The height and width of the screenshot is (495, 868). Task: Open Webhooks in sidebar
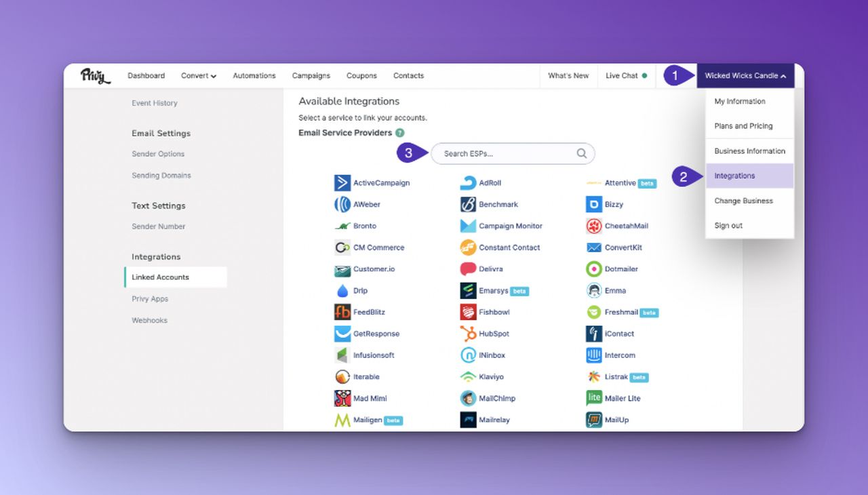(x=149, y=321)
